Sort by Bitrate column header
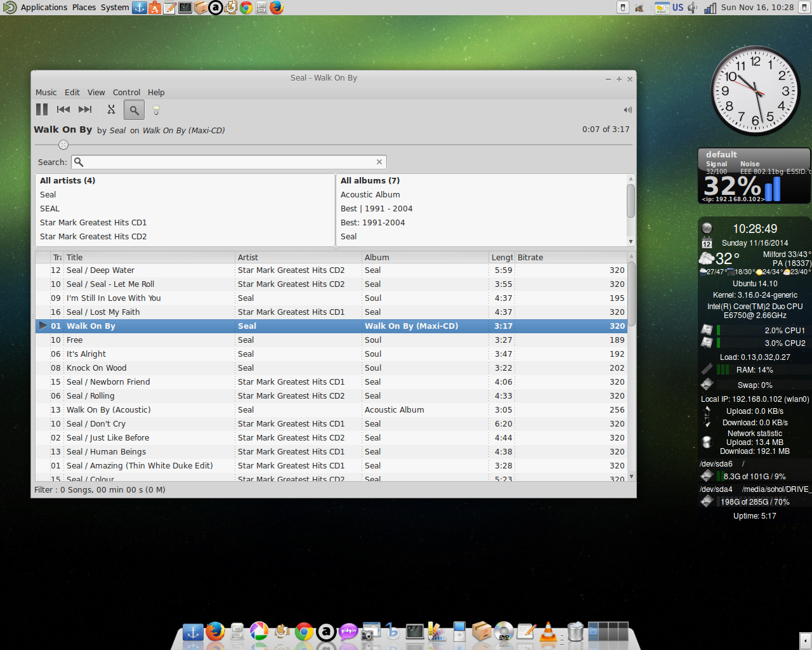812x650 pixels. (x=570, y=258)
